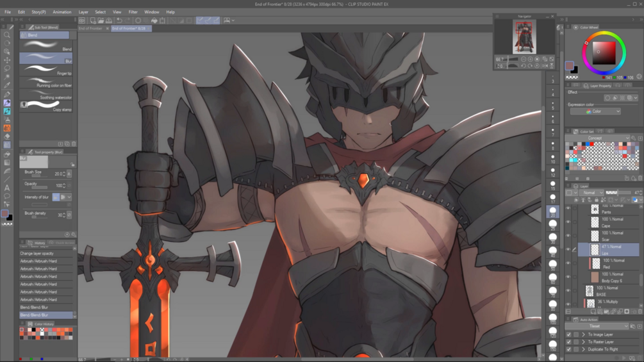Screen dimensions: 644x362
Task: Switch to End of Frontier first tab
Action: (x=90, y=28)
